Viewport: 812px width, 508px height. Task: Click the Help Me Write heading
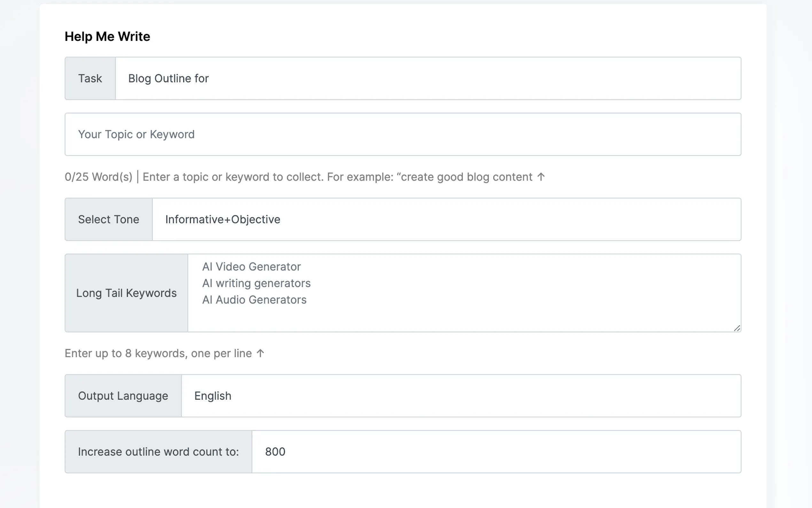pyautogui.click(x=107, y=36)
